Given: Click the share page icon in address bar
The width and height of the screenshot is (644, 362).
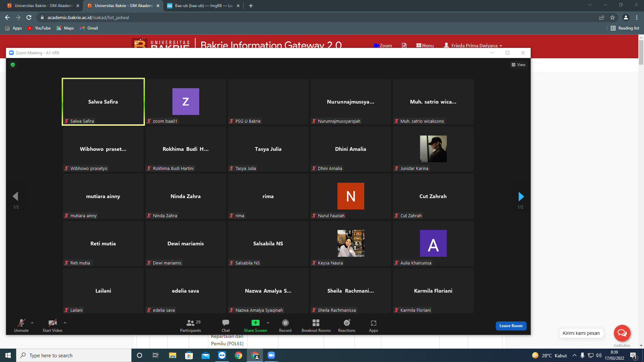Looking at the screenshot, I should click(x=602, y=17).
